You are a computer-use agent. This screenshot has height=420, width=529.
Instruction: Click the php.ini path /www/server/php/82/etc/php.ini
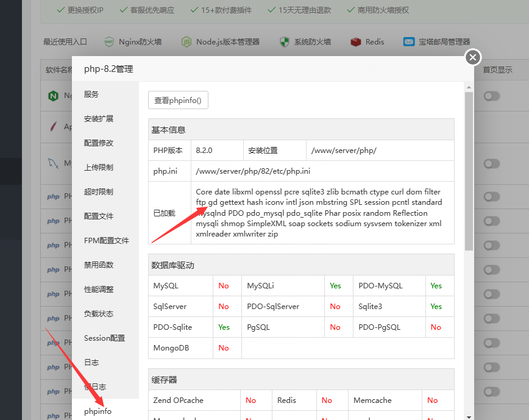pos(253,171)
